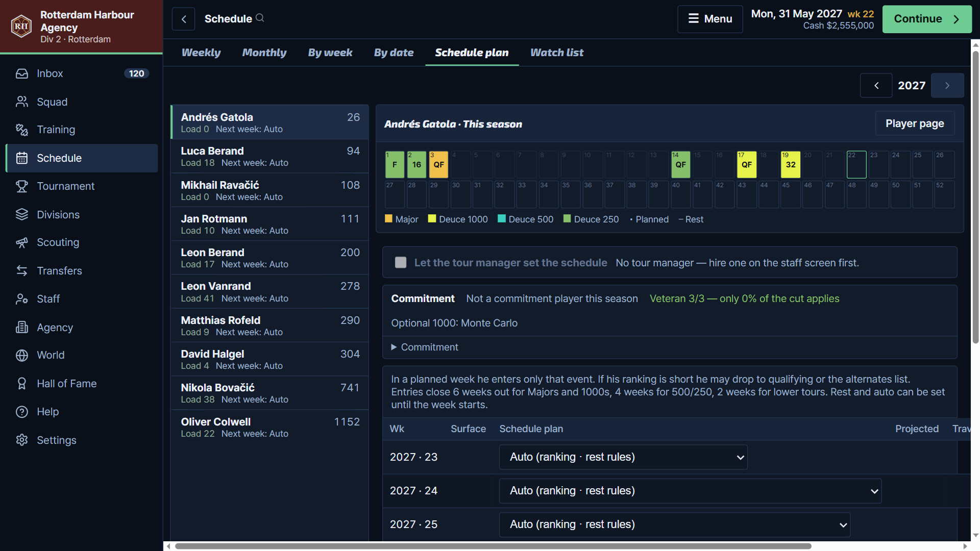Click the Rotterdam Harbour Agency club logo
980x551 pixels.
pyautogui.click(x=21, y=26)
